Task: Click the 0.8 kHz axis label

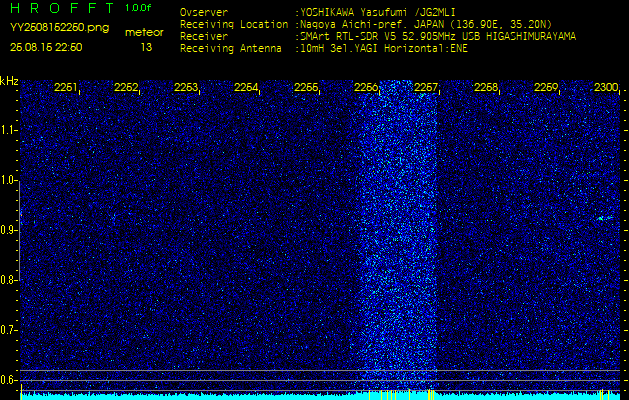Action: click(x=7, y=280)
